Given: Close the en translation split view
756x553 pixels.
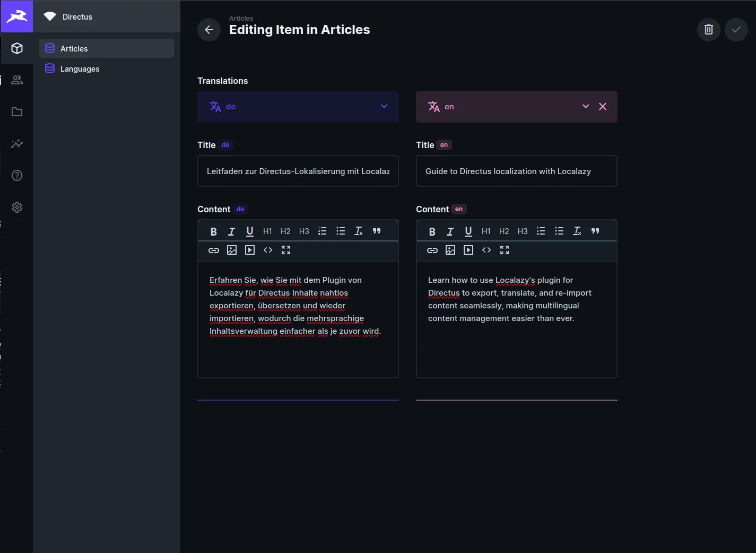Looking at the screenshot, I should coord(603,107).
